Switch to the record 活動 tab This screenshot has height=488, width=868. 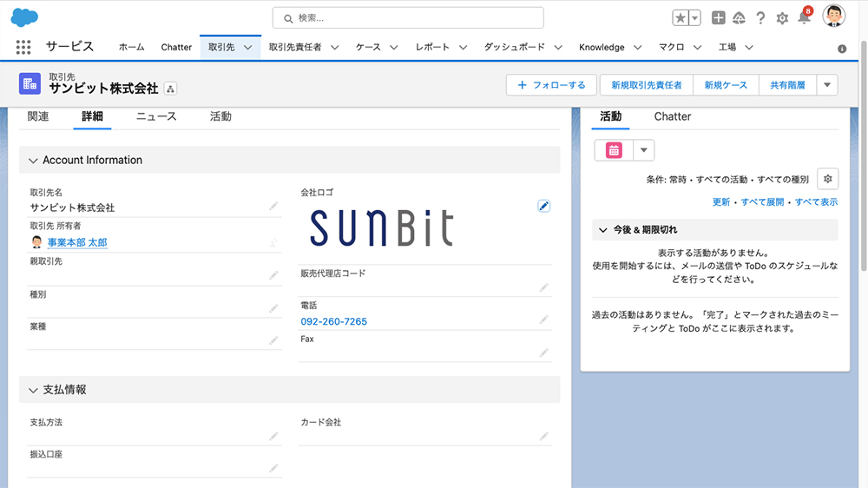point(220,116)
